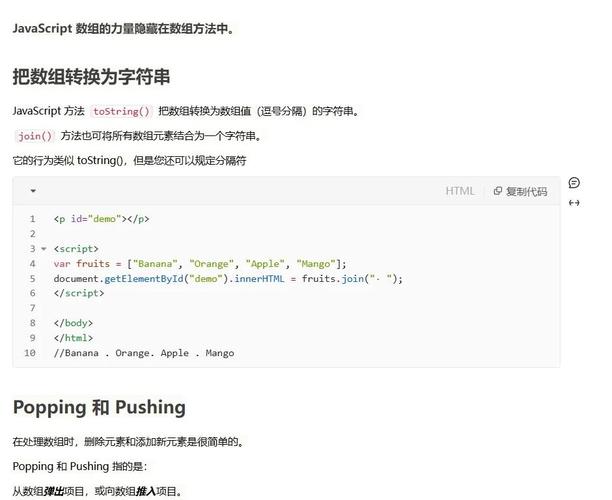612x500 pixels.
Task: Click the "Mango" string in code
Action: [x=316, y=264]
